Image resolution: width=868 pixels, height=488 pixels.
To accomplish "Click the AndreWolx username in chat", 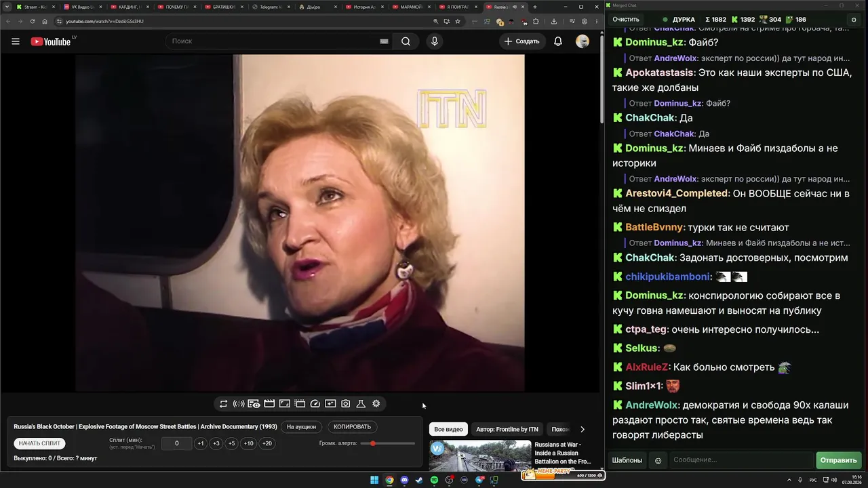I will pyautogui.click(x=652, y=405).
